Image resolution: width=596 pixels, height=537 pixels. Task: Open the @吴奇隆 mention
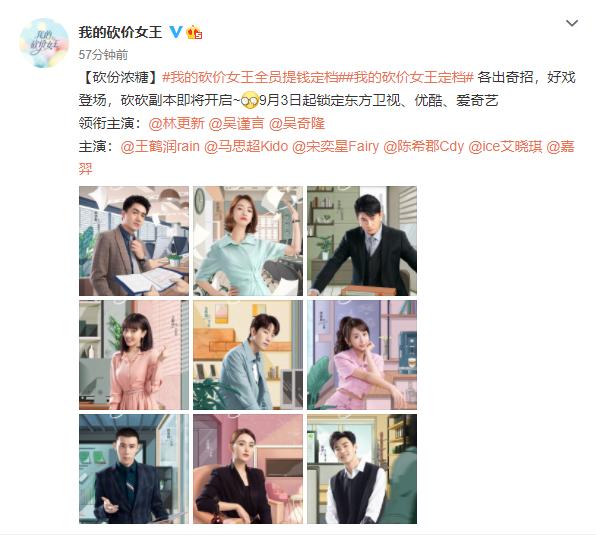point(296,124)
